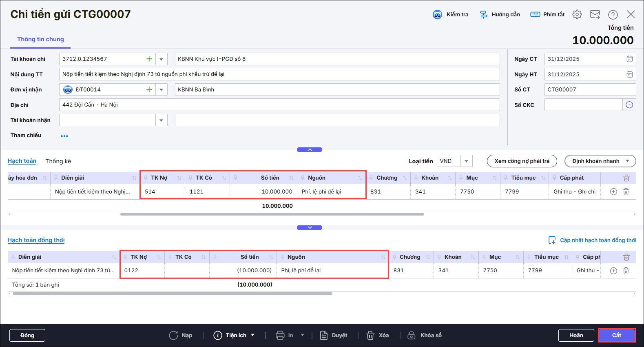The height and width of the screenshot is (347, 644).
Task: Select the Thông tin chung tab
Action: (40, 39)
